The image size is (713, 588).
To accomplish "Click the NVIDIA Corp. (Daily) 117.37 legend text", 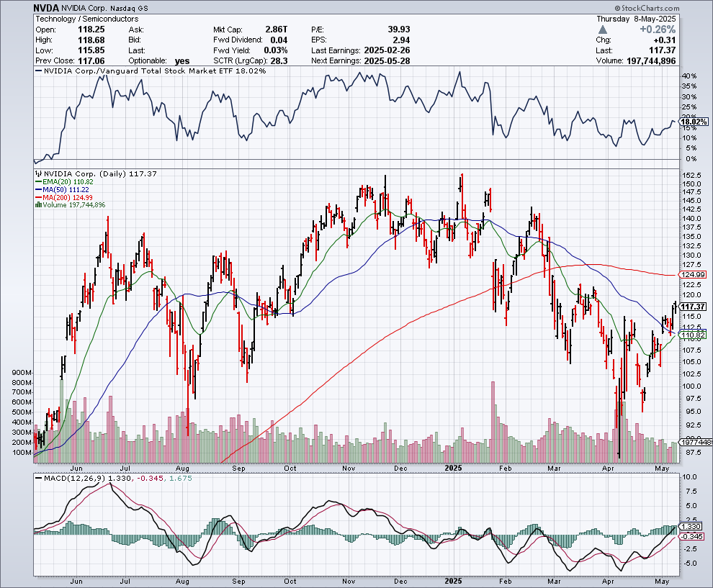I will (x=100, y=173).
